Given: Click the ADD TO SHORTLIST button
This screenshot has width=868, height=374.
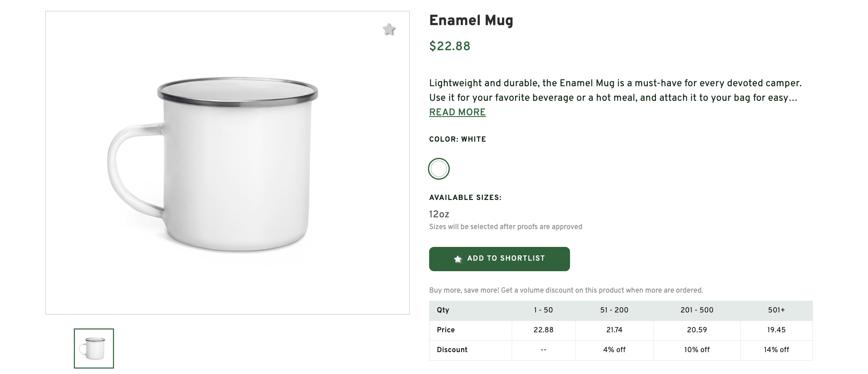Looking at the screenshot, I should tap(499, 259).
